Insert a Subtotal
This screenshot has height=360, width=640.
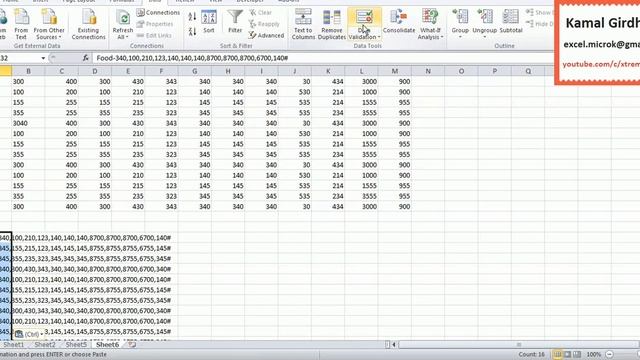click(x=511, y=21)
